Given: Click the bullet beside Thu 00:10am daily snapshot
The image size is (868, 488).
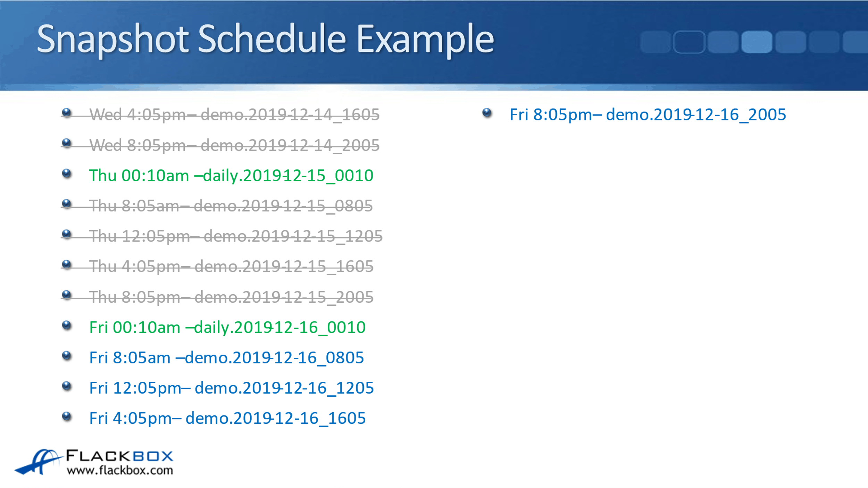Looking at the screenshot, I should 66,173.
